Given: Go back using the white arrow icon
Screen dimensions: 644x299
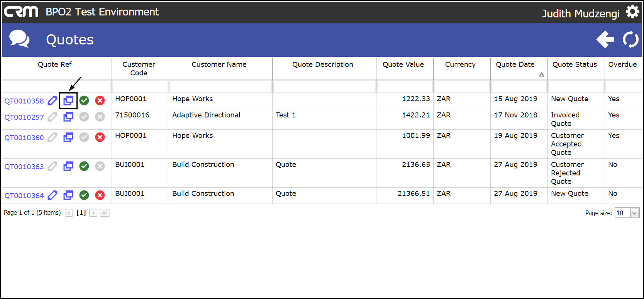Looking at the screenshot, I should point(605,39).
